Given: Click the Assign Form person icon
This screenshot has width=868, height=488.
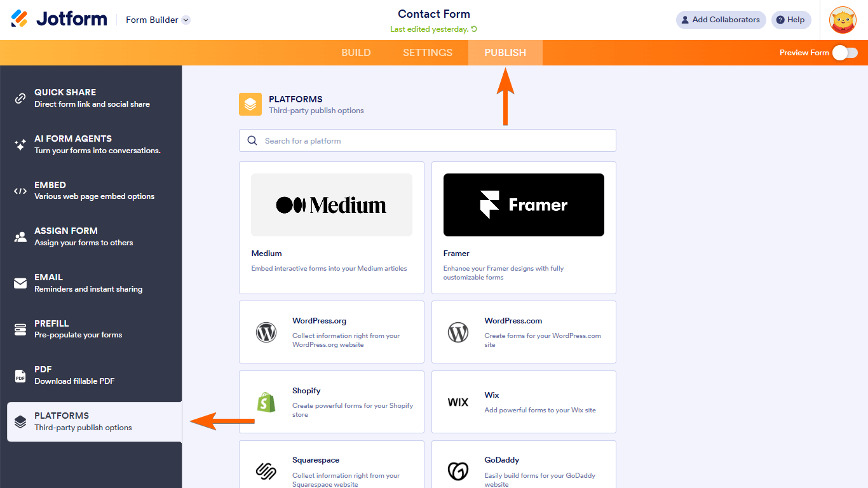Looking at the screenshot, I should tap(20, 237).
